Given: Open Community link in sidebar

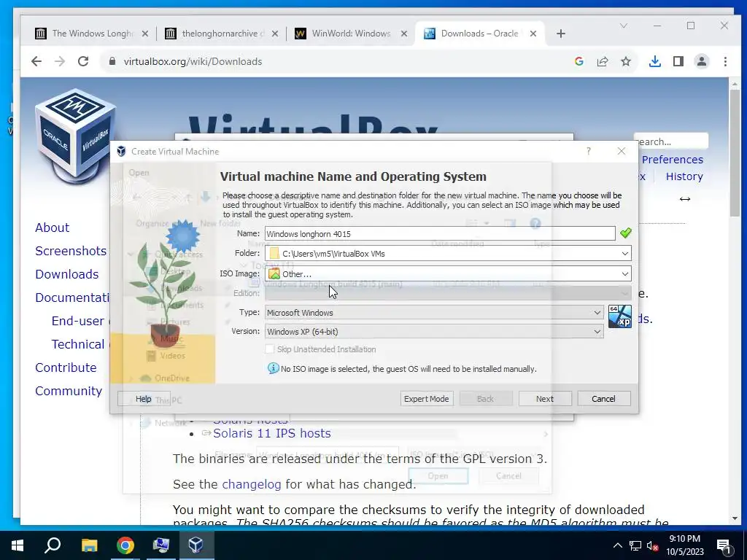Looking at the screenshot, I should point(69,391).
